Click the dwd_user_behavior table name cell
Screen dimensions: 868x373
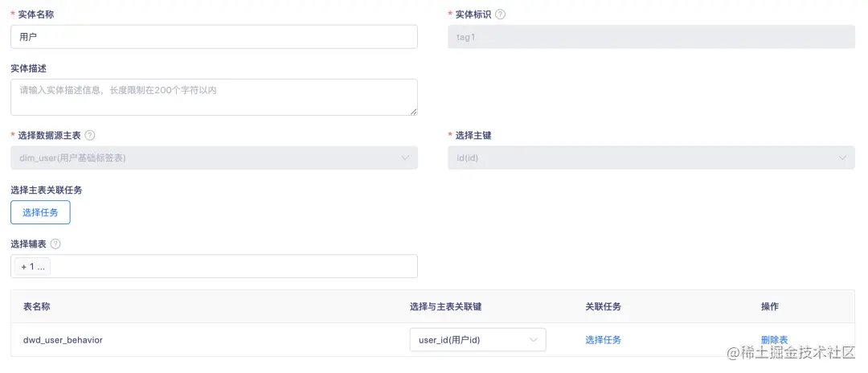(x=63, y=340)
